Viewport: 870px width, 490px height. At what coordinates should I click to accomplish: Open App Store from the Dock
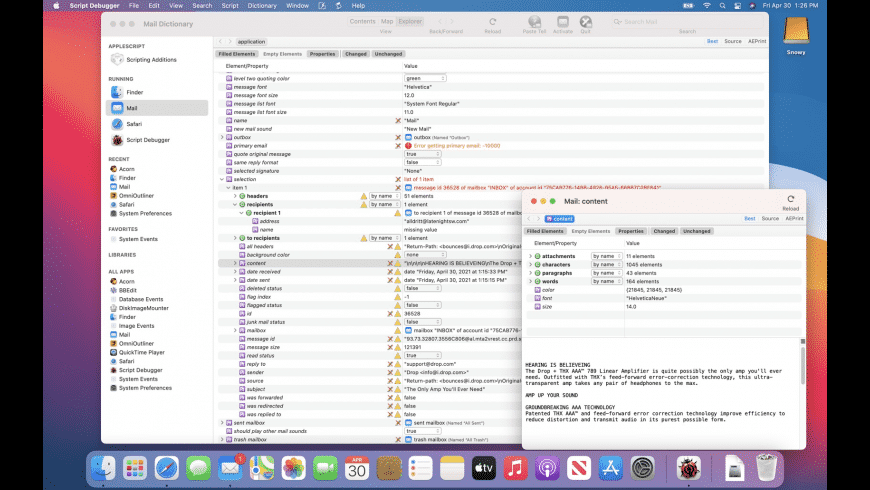click(x=610, y=468)
